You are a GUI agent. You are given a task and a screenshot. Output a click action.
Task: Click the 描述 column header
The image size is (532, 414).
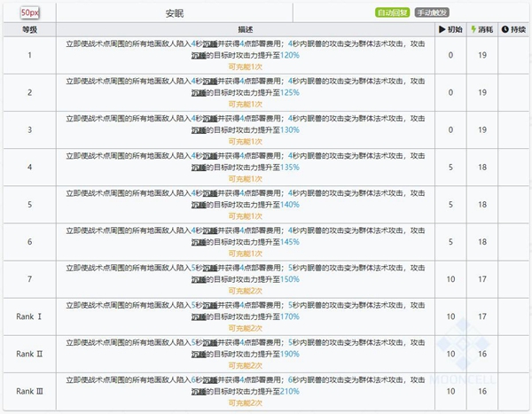[244, 29]
